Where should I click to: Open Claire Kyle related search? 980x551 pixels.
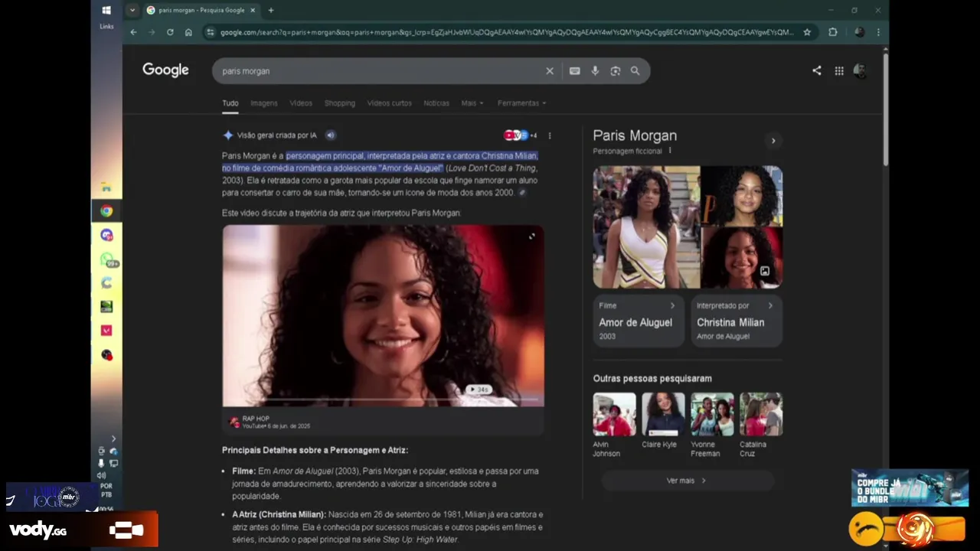(x=663, y=422)
